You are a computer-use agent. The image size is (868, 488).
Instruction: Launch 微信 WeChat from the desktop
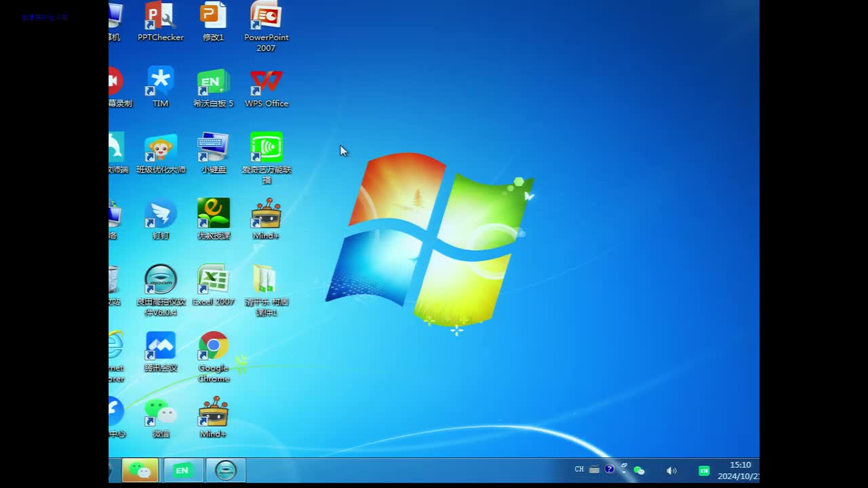click(161, 417)
